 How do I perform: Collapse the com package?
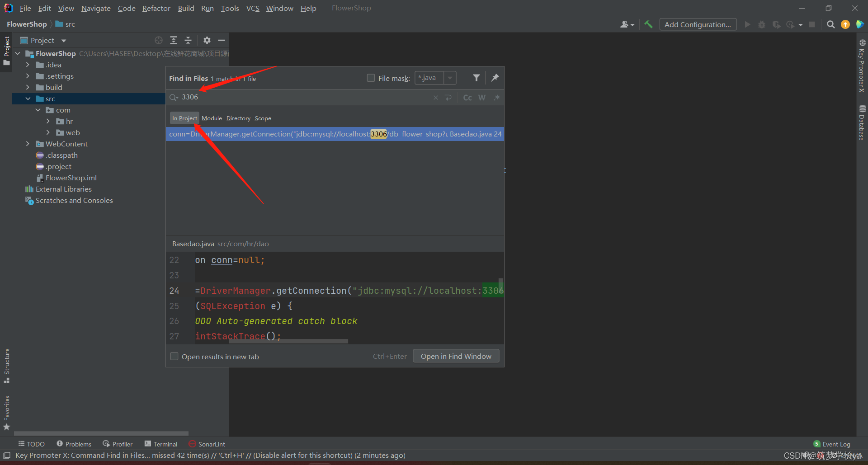[x=38, y=110]
